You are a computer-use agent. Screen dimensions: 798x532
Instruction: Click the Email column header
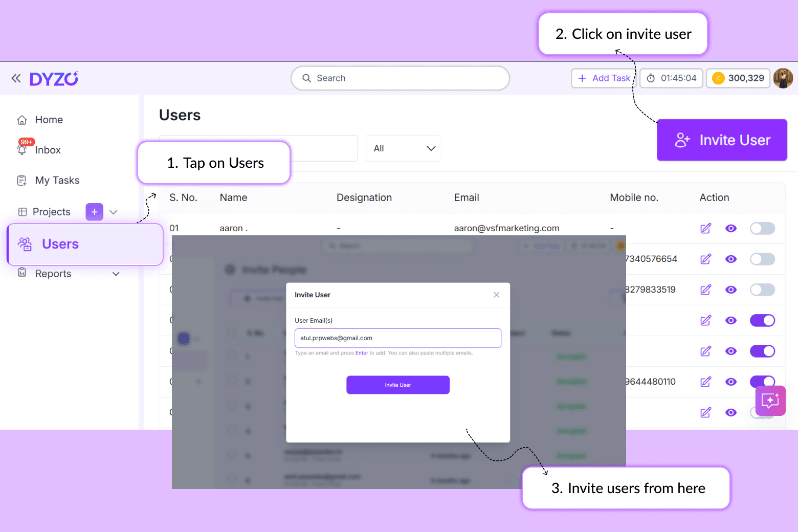click(x=467, y=197)
